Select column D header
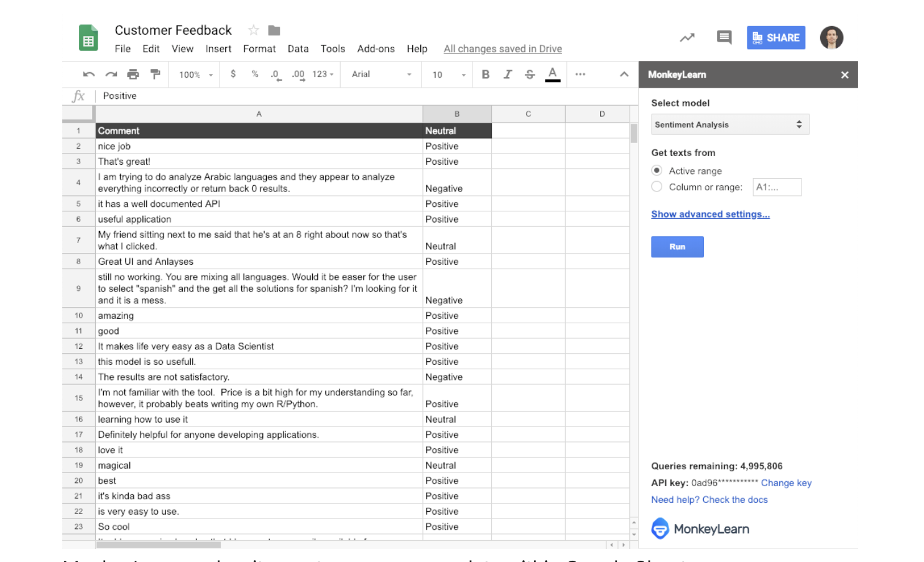The width and height of the screenshot is (924, 562). pyautogui.click(x=598, y=114)
